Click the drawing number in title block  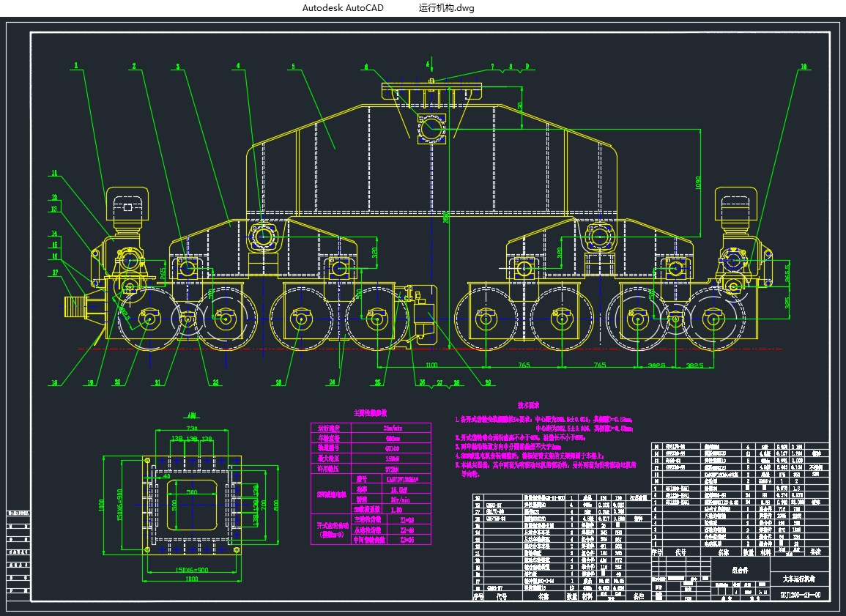(800, 594)
